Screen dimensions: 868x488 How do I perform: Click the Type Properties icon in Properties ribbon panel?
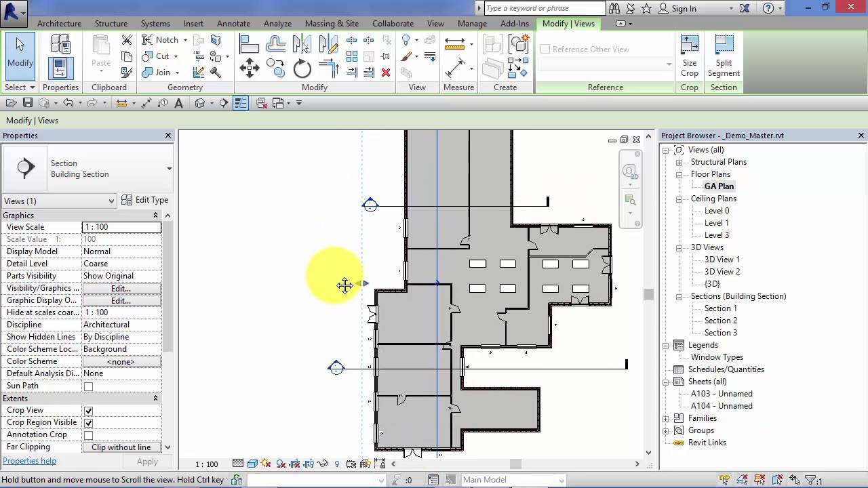point(60,45)
